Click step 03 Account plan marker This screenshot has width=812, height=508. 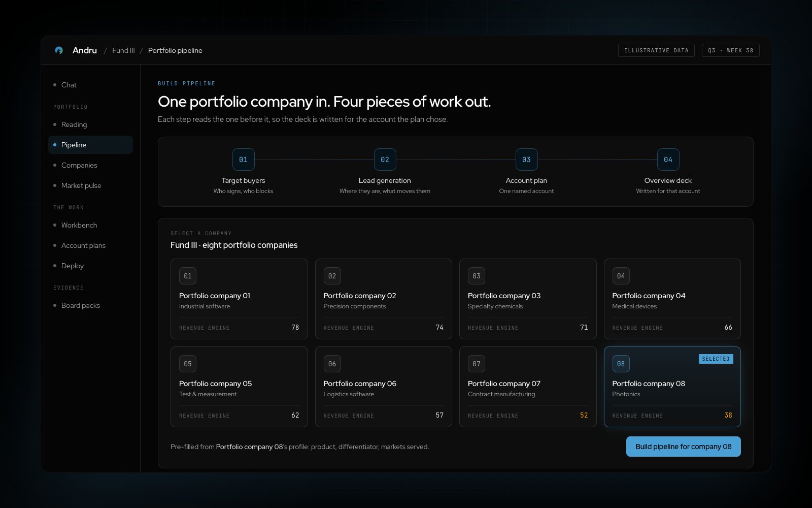[x=526, y=160]
